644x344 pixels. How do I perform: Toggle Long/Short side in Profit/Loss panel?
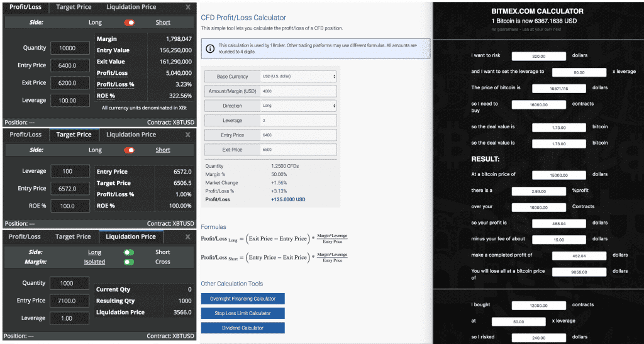point(129,23)
